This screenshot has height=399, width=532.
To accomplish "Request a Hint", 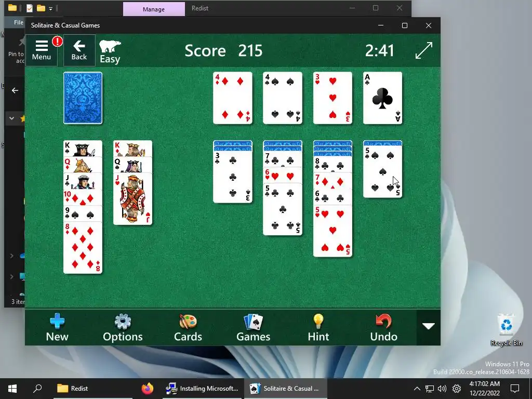I will click(x=318, y=327).
